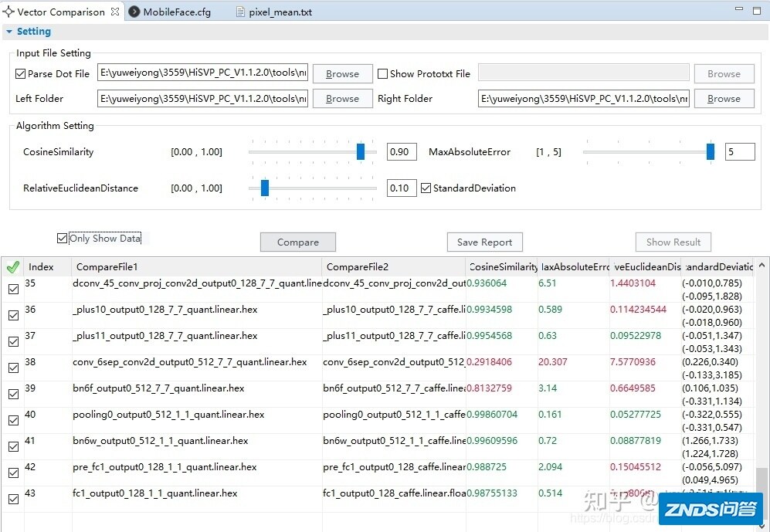The width and height of the screenshot is (770, 532).
Task: Uncheck row 42 checkbox
Action: [14, 473]
